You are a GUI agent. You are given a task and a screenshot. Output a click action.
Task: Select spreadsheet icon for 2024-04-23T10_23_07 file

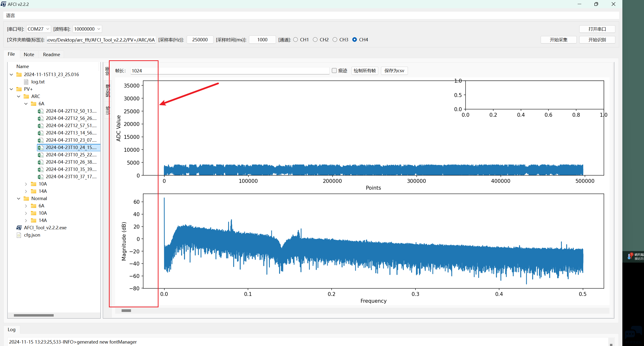click(41, 140)
